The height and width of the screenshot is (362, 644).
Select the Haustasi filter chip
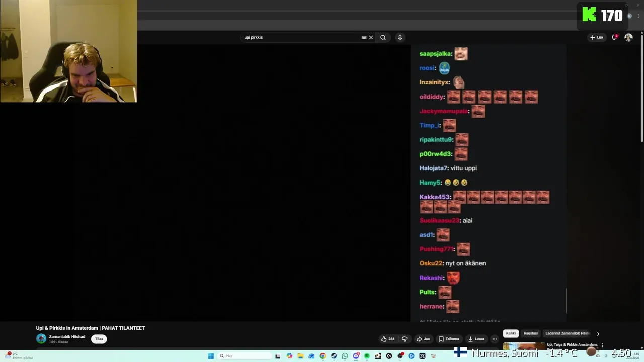[530, 333]
